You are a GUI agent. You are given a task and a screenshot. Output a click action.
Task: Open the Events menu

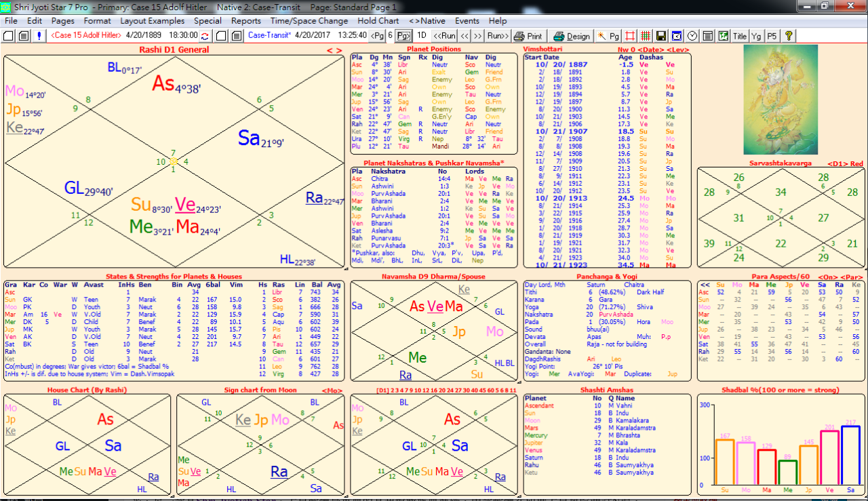[467, 21]
